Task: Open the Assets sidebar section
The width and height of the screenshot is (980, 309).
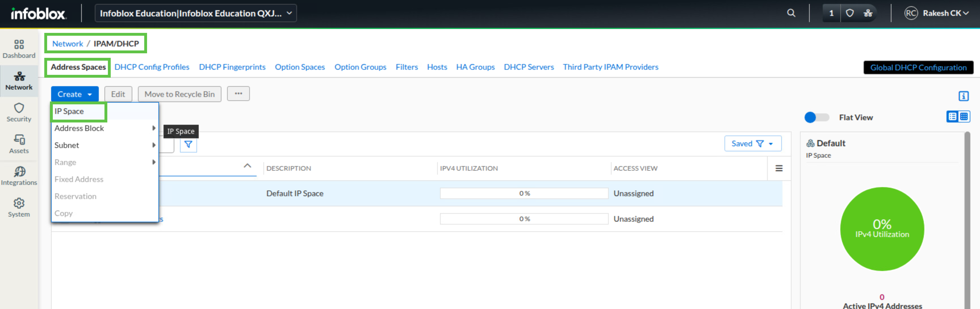Action: (19, 144)
